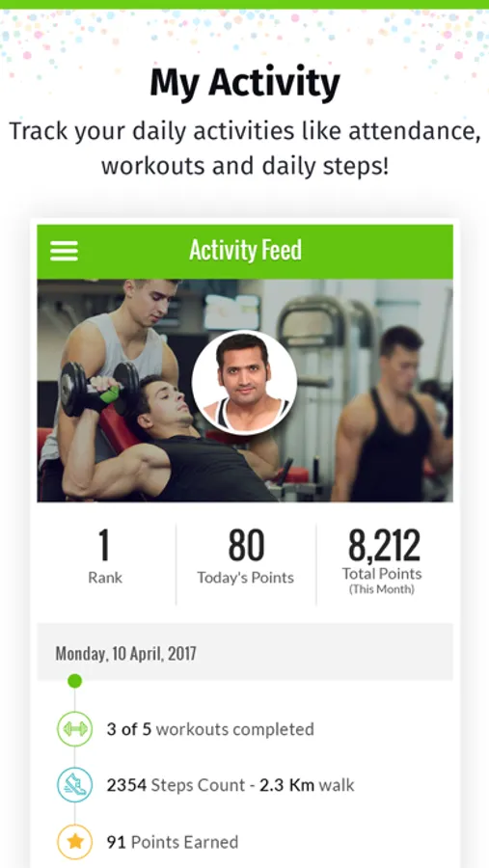Tap the green dumbbell workouts icon
Screen dimensions: 489x868
click(x=75, y=729)
